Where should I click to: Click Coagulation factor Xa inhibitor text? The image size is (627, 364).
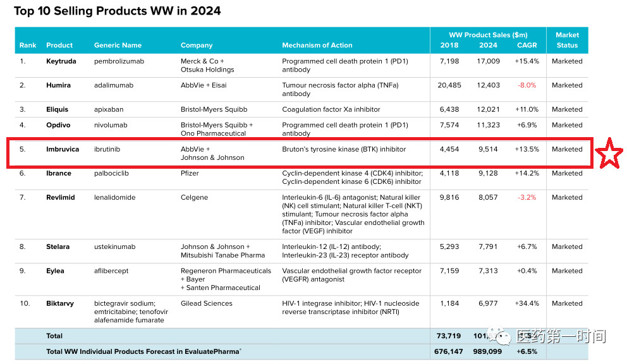point(331,109)
